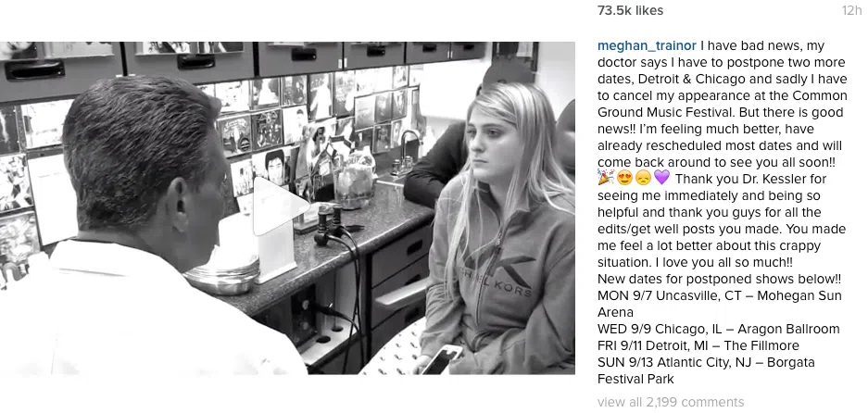
Task: Click the 'Mohegan Sun Arena' tour date line
Action: coord(719,304)
